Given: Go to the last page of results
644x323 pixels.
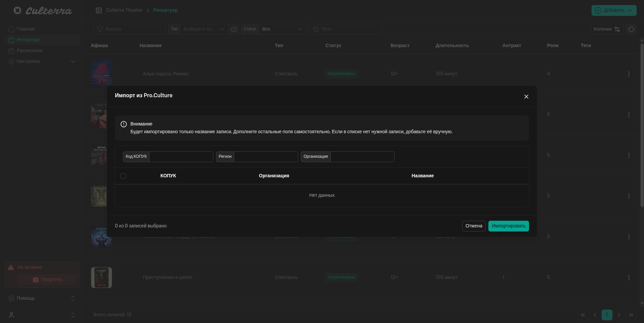Looking at the screenshot, I should pos(631,315).
